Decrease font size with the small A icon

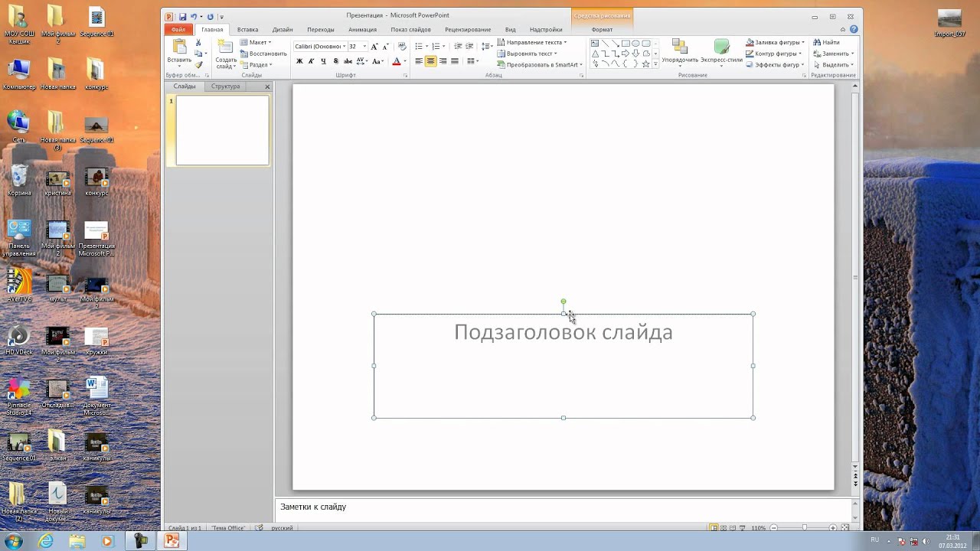coord(386,47)
